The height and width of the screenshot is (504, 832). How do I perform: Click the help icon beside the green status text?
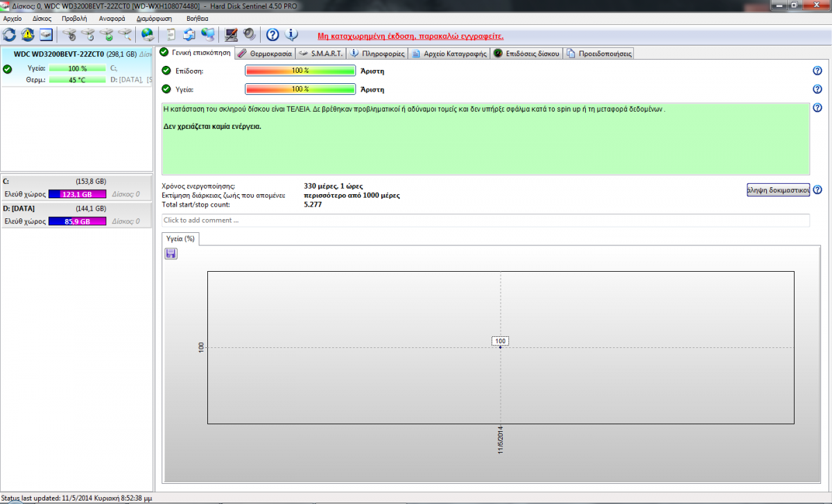[817, 107]
